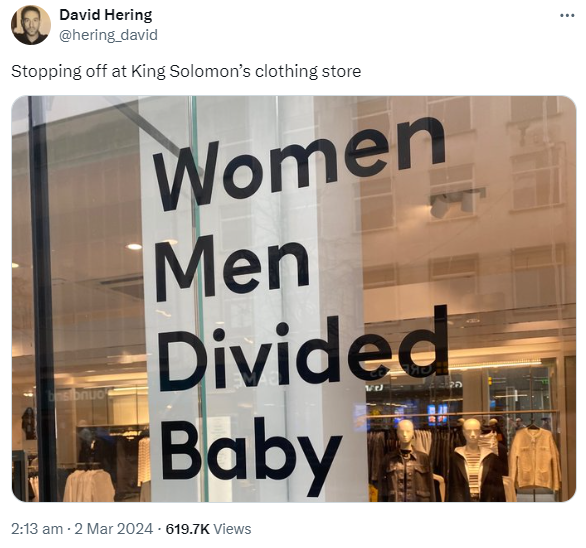
Task: Click the cream cardigan hanging on the rack
Action: coord(535,459)
